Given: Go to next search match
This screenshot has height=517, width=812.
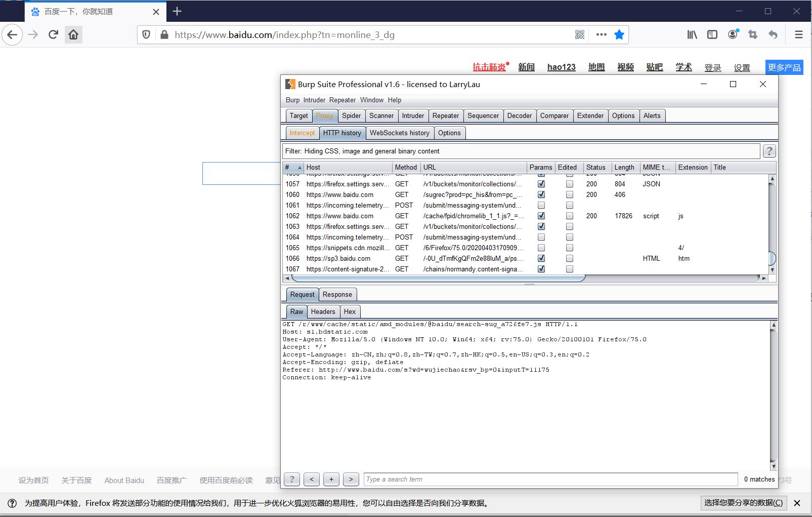Looking at the screenshot, I should (351, 479).
